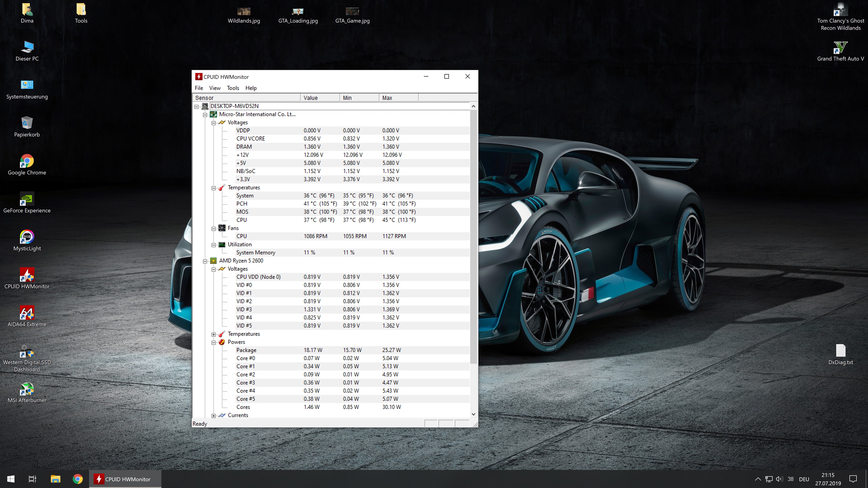Open Western Digital SSD Dashboard icon
Screen dimensions: 868x488
click(27, 352)
